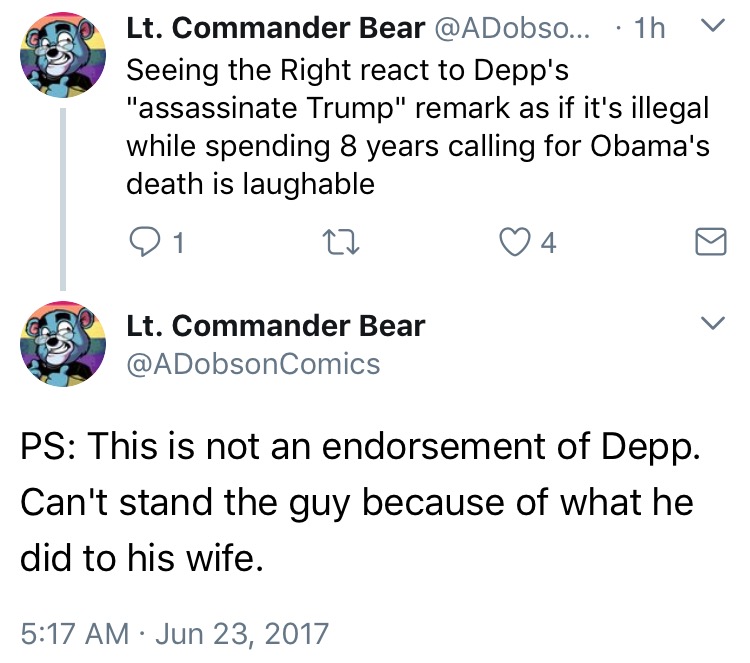Image resolution: width=750 pixels, height=663 pixels.
Task: Click the thread line connecting the tweets
Action: 63,199
